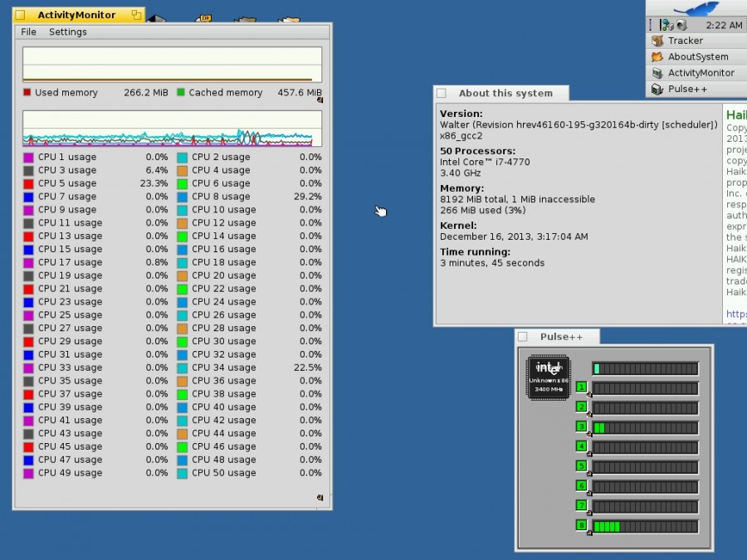
Task: Select AboutSystem in the Deskbar list
Action: pyautogui.click(x=697, y=56)
